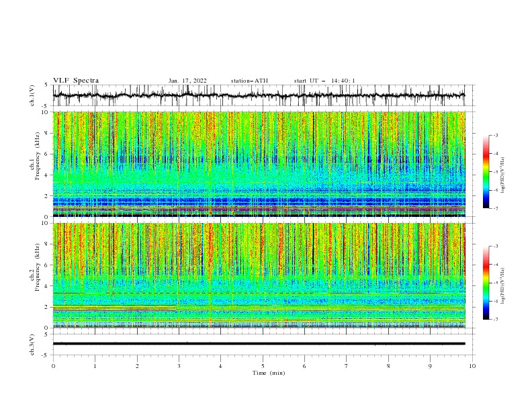This screenshot has height=411, width=532.
Task: Click the "7" tick on the time axis
Action: click(x=347, y=366)
